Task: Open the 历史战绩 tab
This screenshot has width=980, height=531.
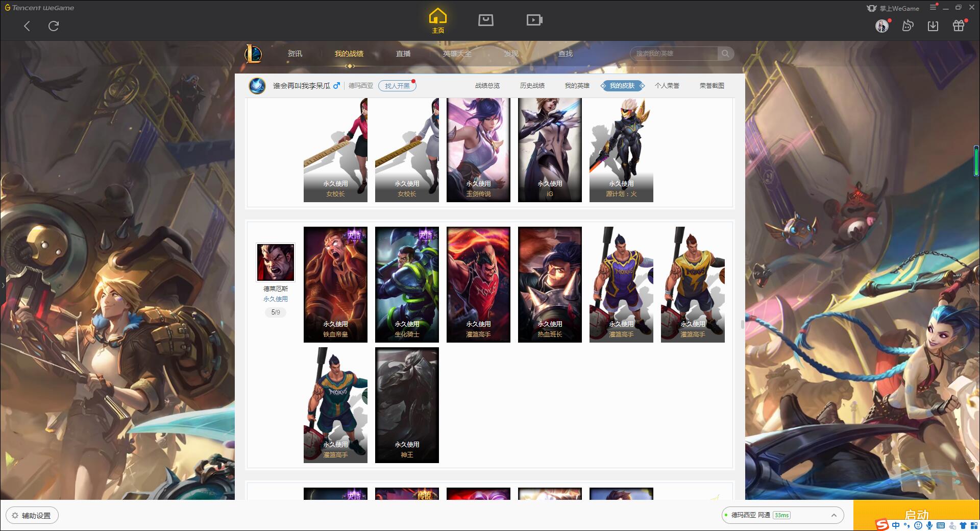Action: [532, 86]
